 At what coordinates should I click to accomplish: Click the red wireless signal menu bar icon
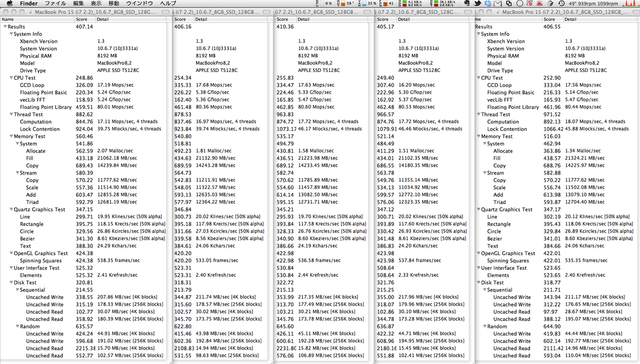540,3
